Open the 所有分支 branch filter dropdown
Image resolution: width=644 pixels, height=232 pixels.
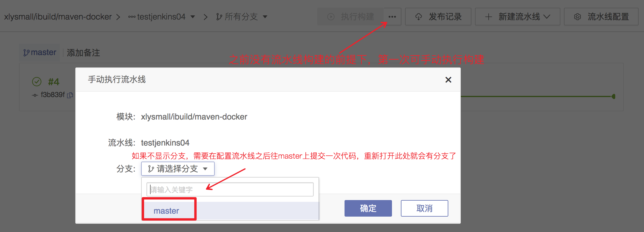(x=265, y=17)
